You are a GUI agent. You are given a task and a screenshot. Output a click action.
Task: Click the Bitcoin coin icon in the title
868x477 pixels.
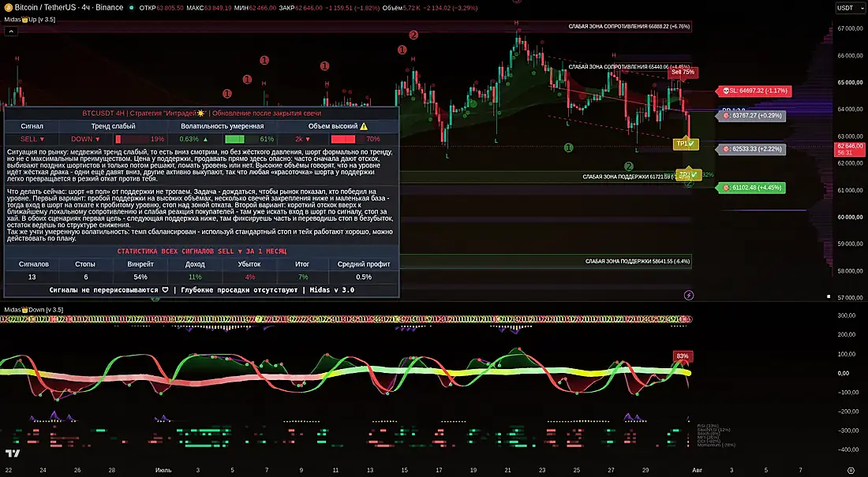[x=9, y=8]
